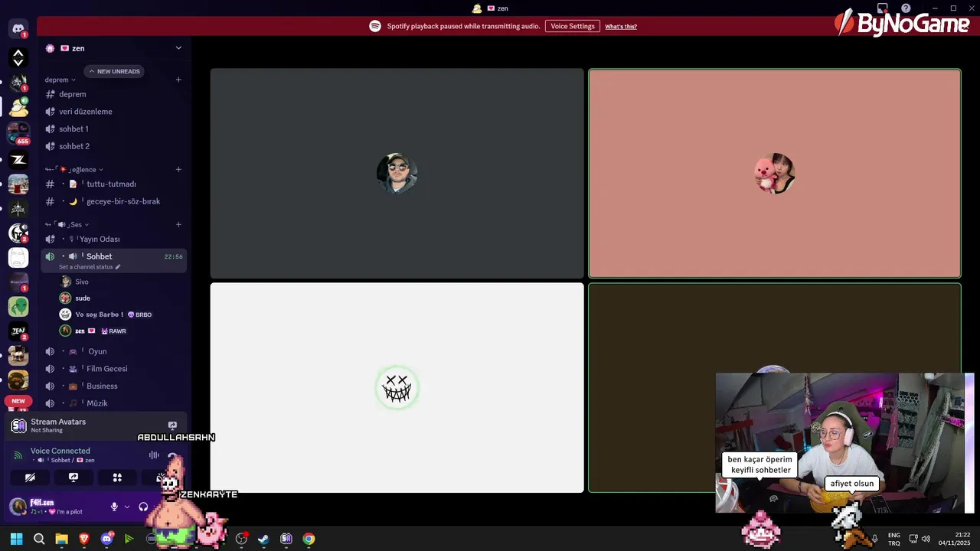
Task: Share your screen from voice panel
Action: [x=73, y=478]
